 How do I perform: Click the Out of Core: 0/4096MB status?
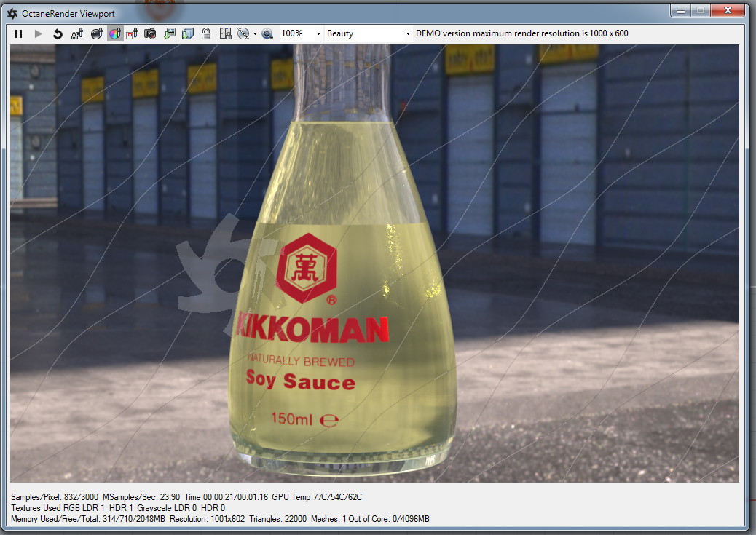pyautogui.click(x=389, y=519)
